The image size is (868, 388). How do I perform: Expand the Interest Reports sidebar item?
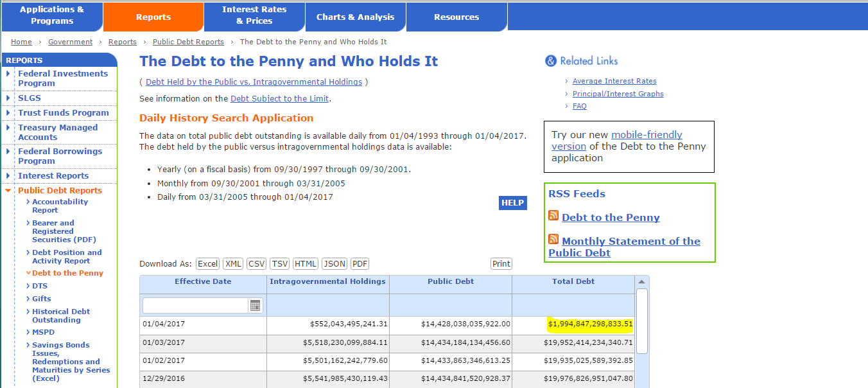8,176
